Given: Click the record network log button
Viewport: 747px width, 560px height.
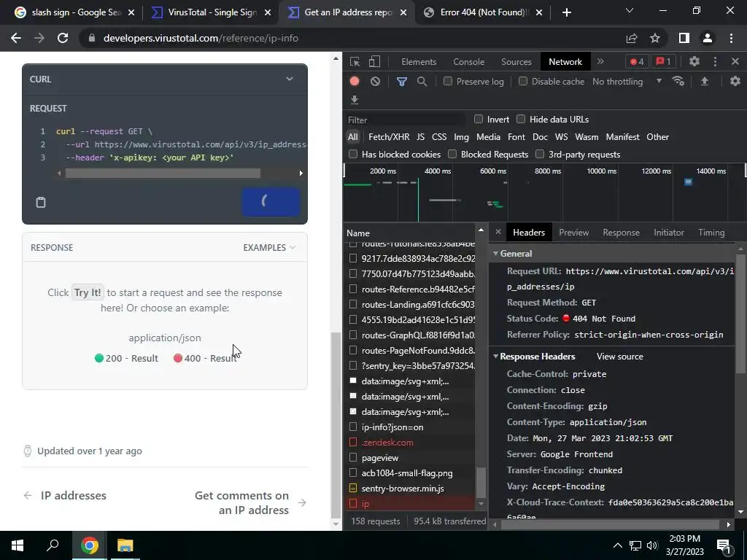Looking at the screenshot, I should tap(355, 82).
